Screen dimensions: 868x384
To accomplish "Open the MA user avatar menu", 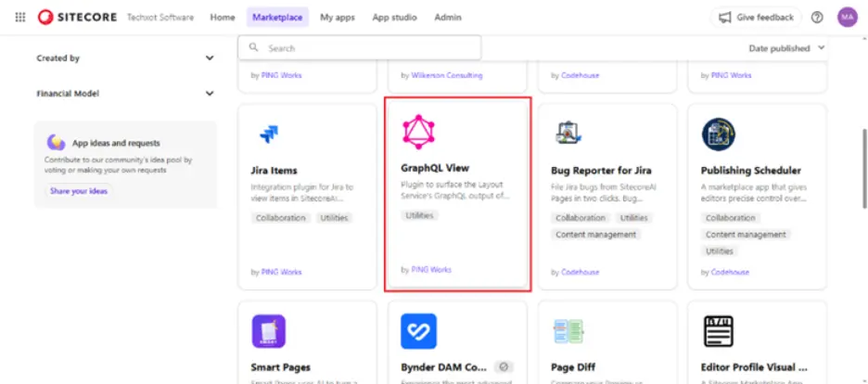I will point(847,17).
